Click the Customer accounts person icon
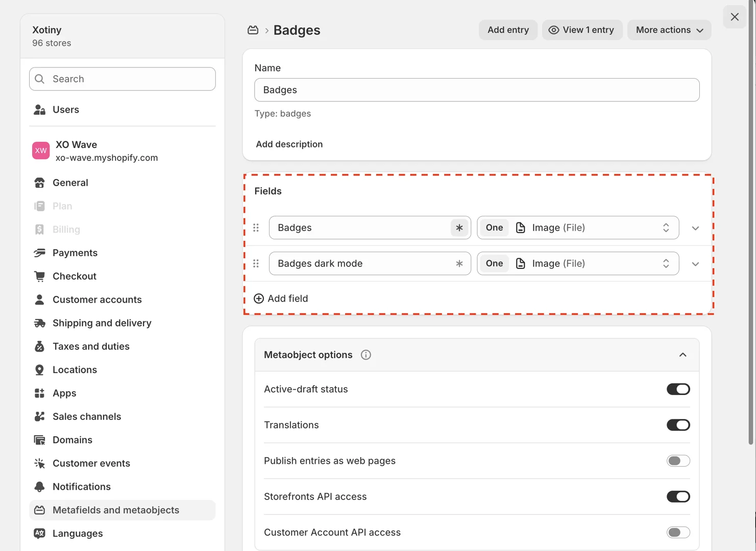This screenshot has height=551, width=756. coord(40,299)
